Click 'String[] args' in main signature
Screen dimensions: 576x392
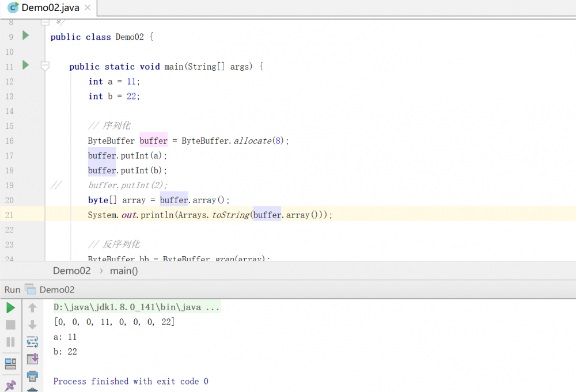218,66
